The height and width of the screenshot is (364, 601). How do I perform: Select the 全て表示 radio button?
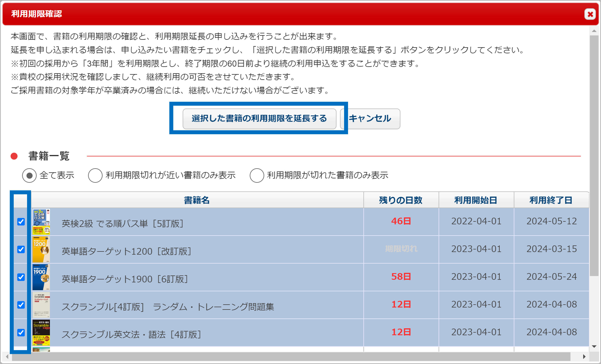coord(29,175)
